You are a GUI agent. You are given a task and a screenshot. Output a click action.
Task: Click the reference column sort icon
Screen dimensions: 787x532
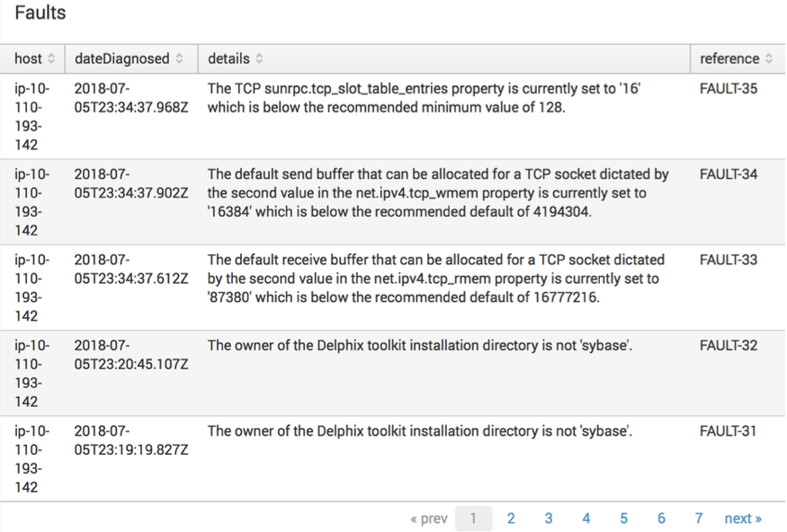[769, 59]
